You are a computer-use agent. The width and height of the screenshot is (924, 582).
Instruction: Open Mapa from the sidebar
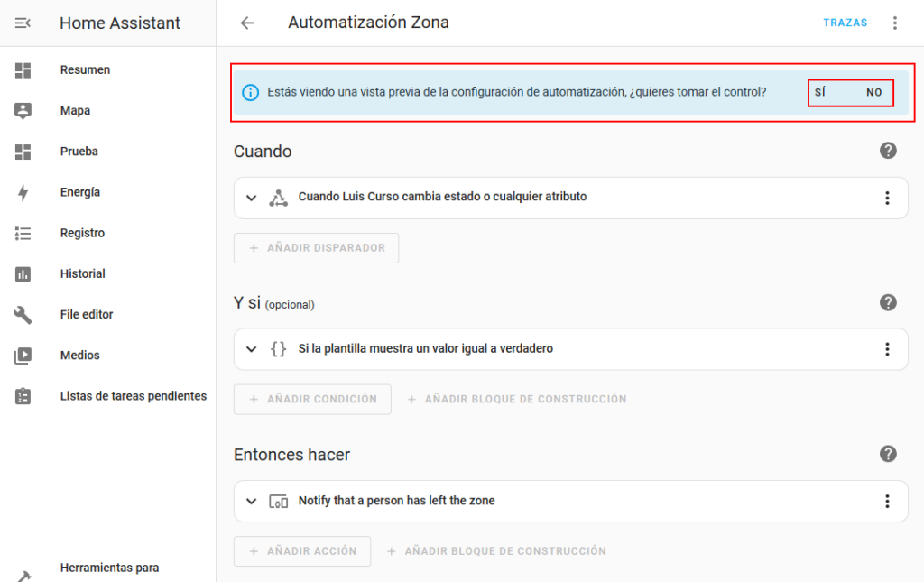click(x=75, y=111)
